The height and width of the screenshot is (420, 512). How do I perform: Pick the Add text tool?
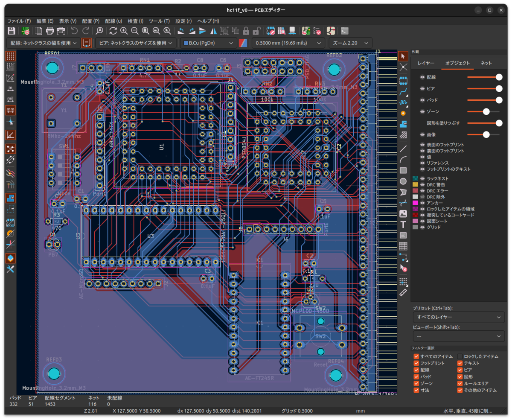[x=403, y=225]
